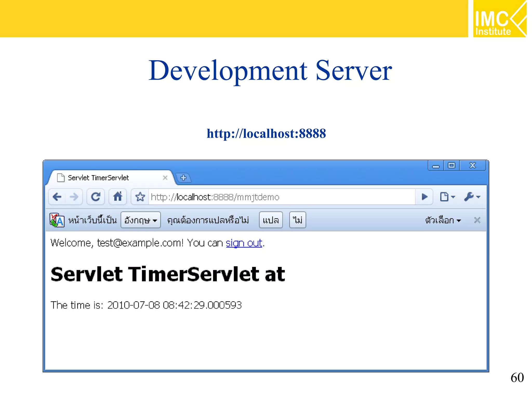
Task: Go back with the browser back arrow
Action: coord(57,197)
